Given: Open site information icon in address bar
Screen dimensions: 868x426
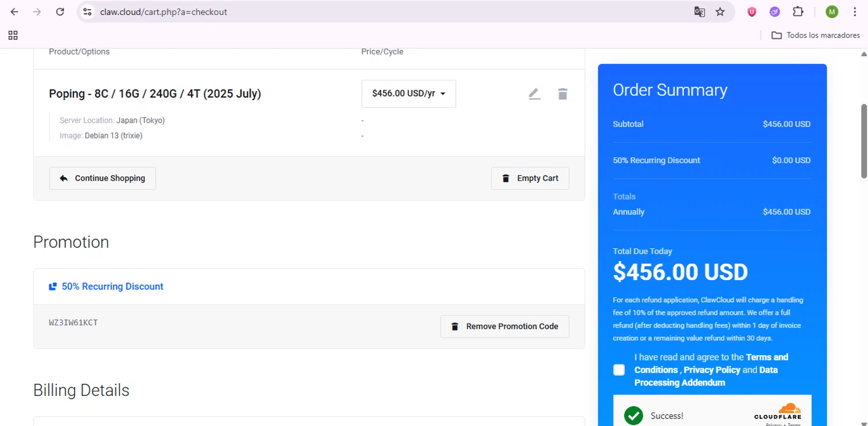Looking at the screenshot, I should (x=87, y=12).
